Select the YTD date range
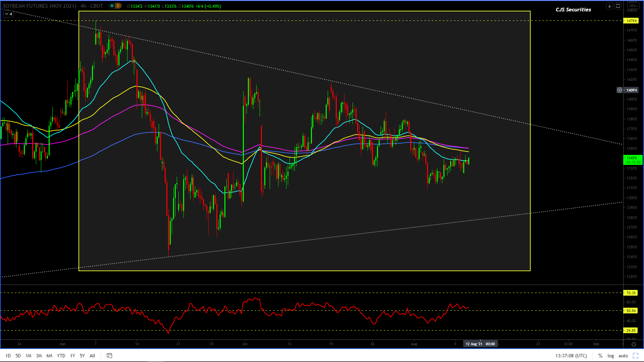 click(61, 356)
